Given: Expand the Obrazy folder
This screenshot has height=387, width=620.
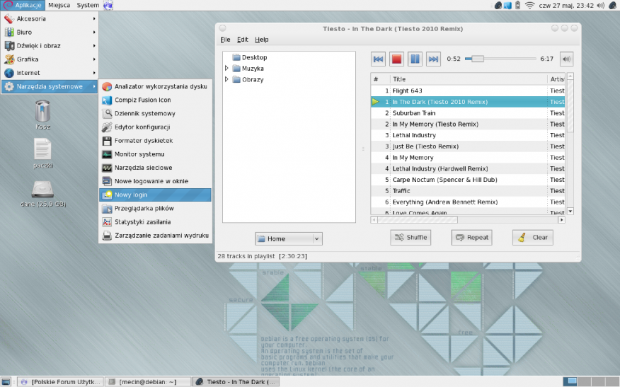Looking at the screenshot, I should (227, 79).
